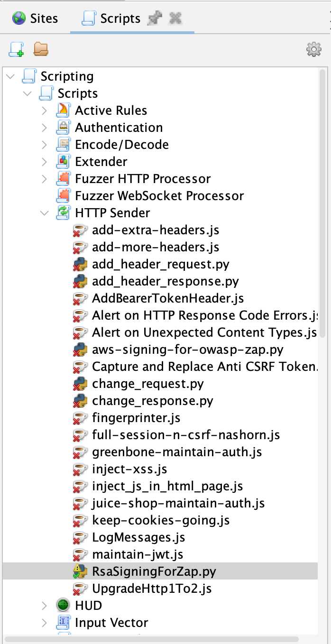Click the HUD tree node icon
This screenshot has height=644, width=331.
pyautogui.click(x=62, y=605)
